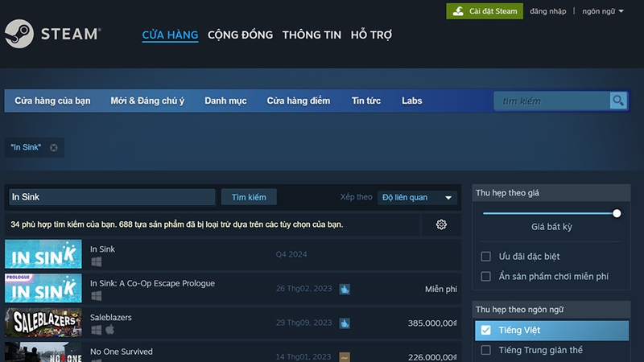Screen dimensions: 644x362
Task: Open the In Sink game result
Action: click(x=233, y=254)
